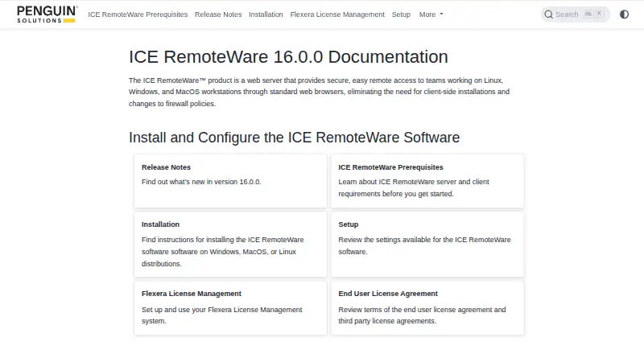
Task: Click 'Review the settings available' description text
Action: [424, 245]
